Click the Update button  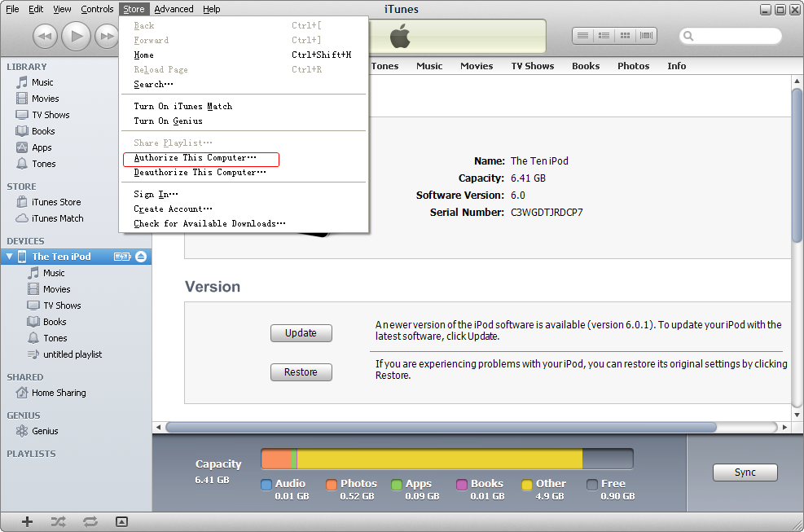click(x=301, y=333)
